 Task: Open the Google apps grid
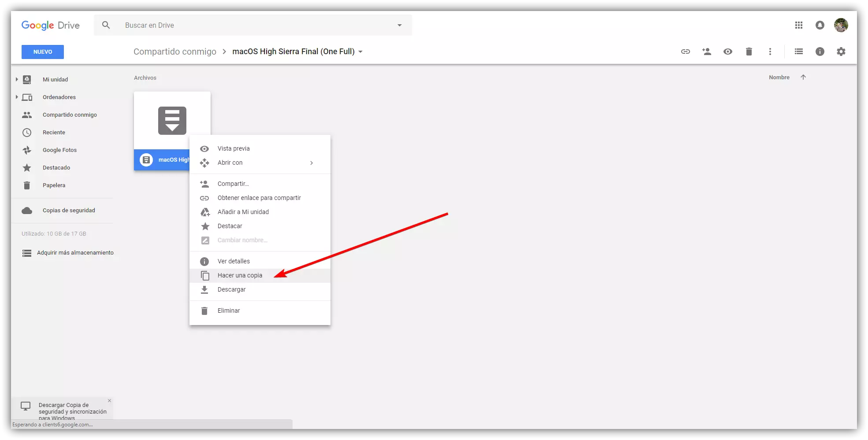click(x=799, y=25)
